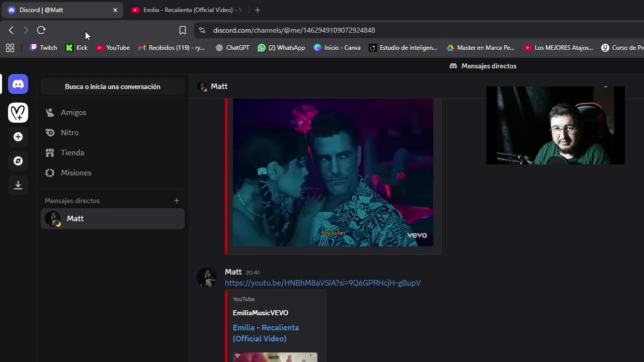The image size is (644, 362).
Task: Open the apps grid icon in bookmarks bar
Action: pos(10,48)
